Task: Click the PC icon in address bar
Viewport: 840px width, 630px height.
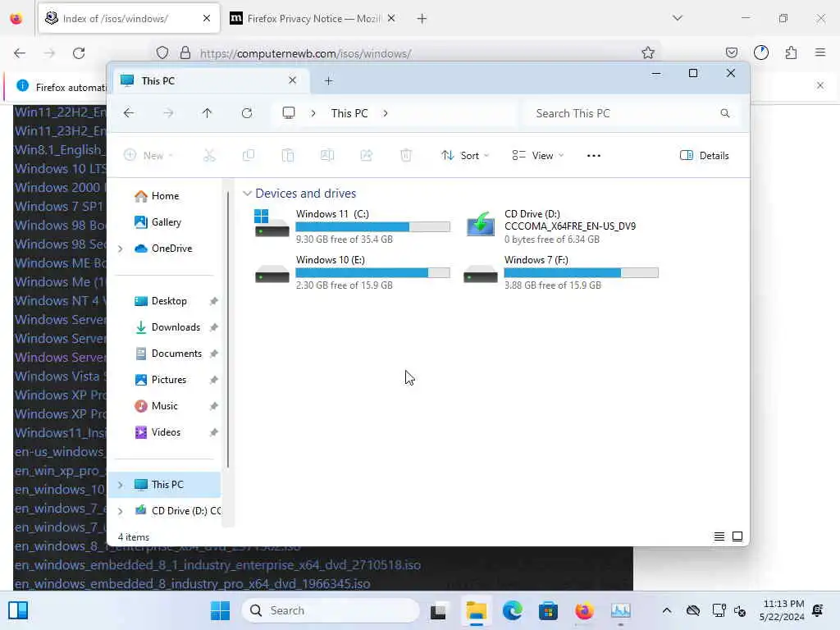Action: 289,113
